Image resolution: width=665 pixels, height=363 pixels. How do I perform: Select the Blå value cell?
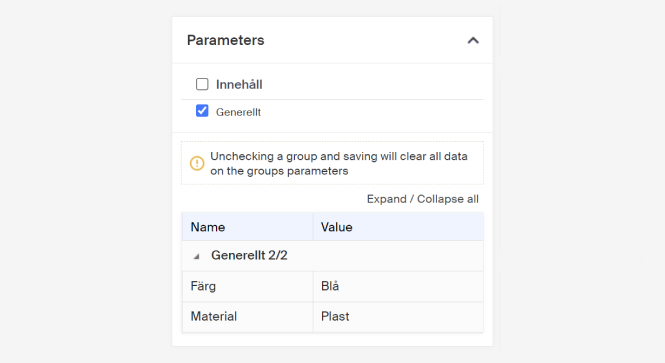click(398, 286)
